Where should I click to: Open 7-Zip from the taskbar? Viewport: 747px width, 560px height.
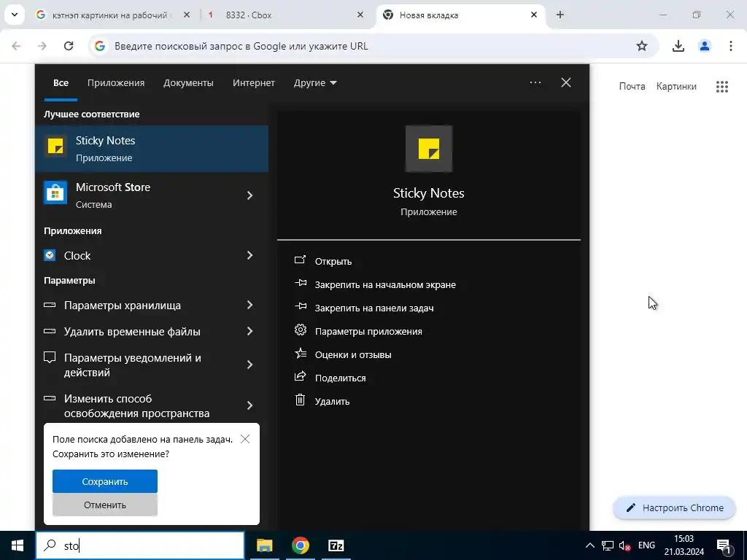pos(336,545)
